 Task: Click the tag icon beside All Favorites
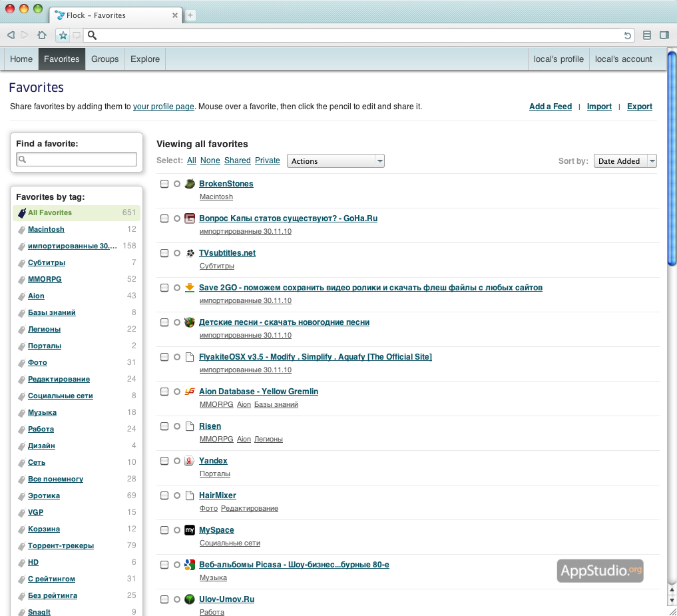coord(21,212)
